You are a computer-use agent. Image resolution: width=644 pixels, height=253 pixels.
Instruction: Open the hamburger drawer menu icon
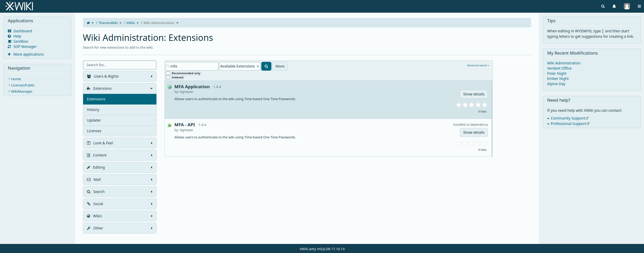639,6
